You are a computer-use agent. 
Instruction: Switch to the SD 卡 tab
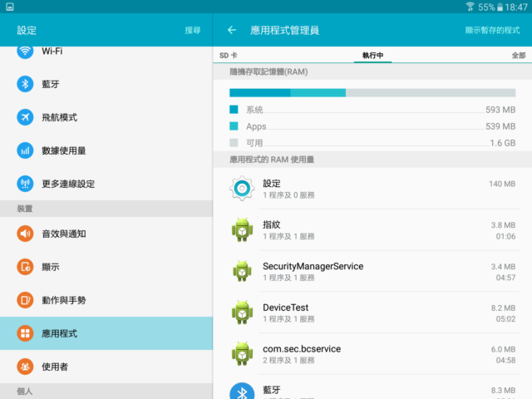[x=229, y=56]
